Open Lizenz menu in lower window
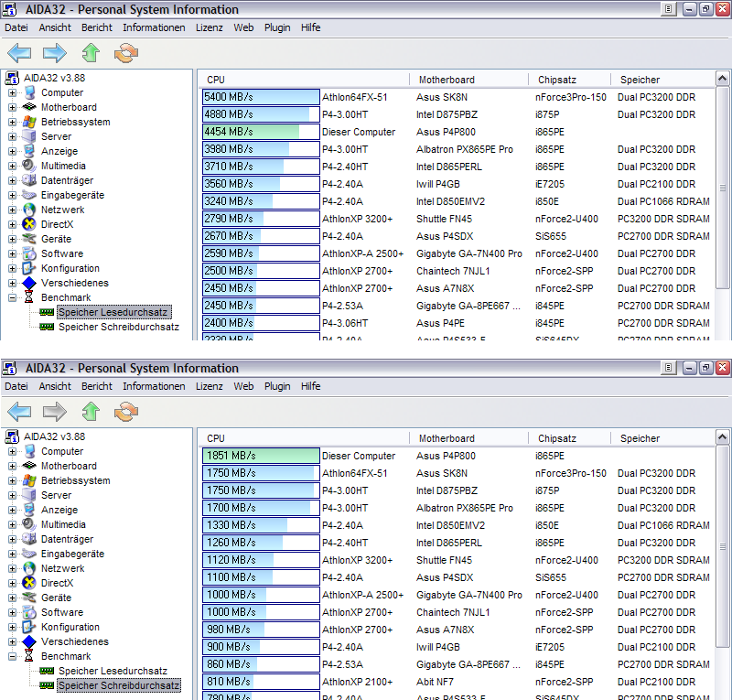The image size is (732, 700). 210,386
